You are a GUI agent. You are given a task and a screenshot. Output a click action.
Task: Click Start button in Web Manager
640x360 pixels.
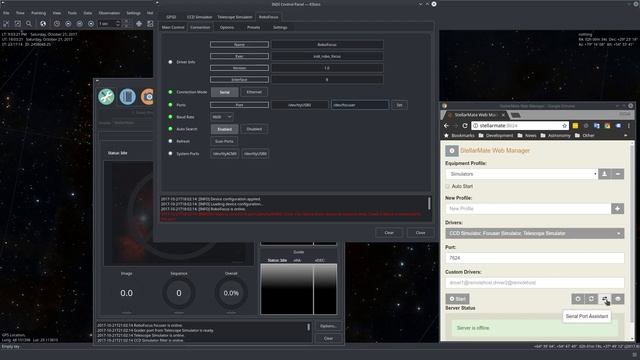(457, 299)
